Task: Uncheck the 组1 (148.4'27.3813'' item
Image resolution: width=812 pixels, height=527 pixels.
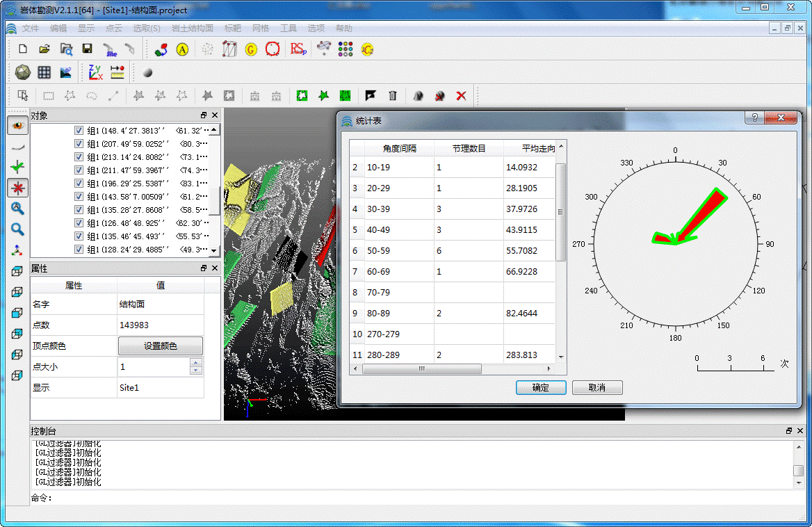Action: [79, 131]
